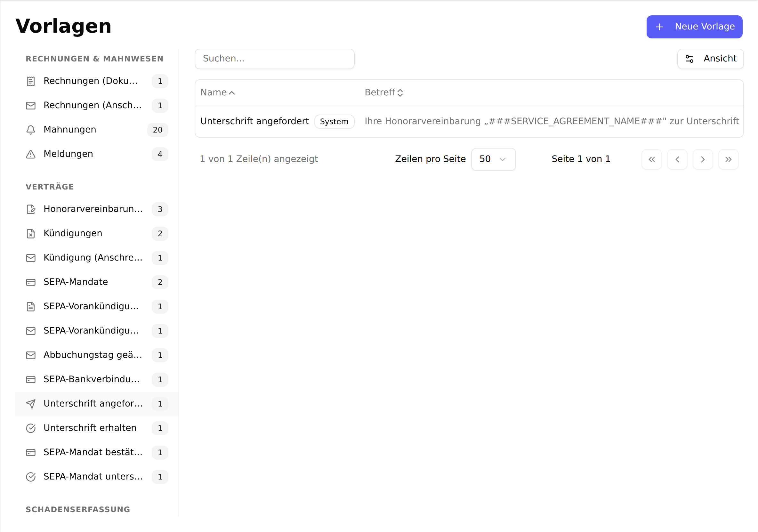The image size is (758, 532).
Task: Click the Ihre Honorarvereinbarung subject text
Action: point(551,121)
